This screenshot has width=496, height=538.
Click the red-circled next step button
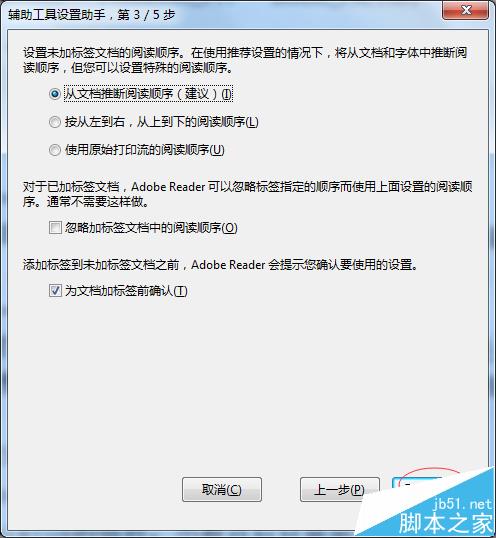417,484
